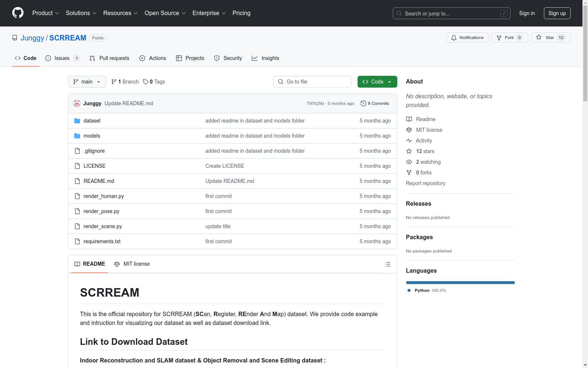Expand the Enterprise menu

pyautogui.click(x=209, y=13)
